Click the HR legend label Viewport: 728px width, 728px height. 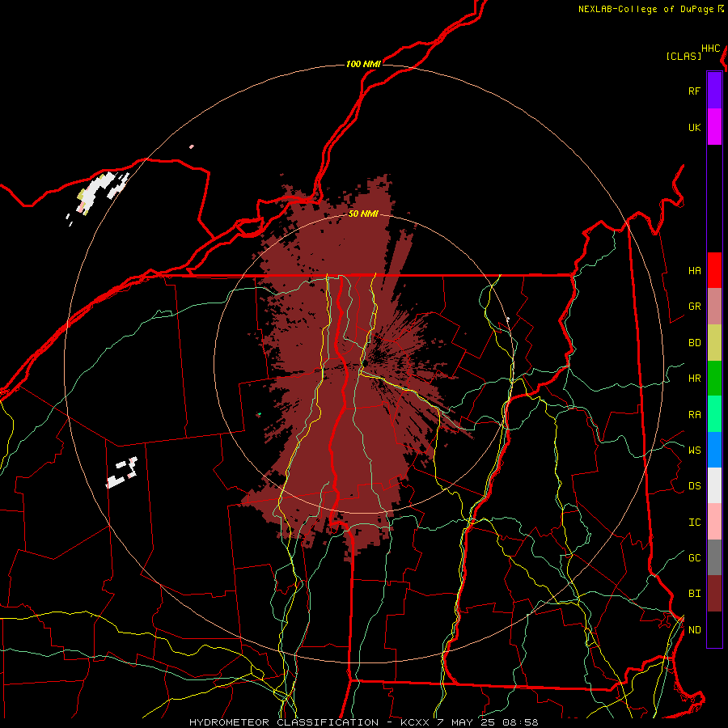tap(694, 378)
